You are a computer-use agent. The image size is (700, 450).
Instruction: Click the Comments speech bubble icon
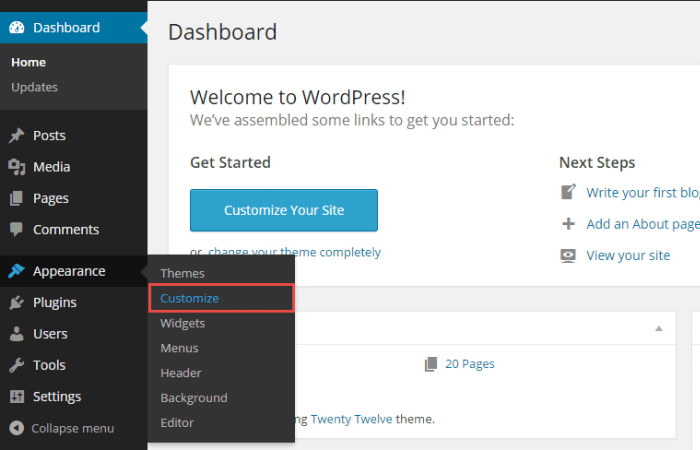tap(17, 230)
